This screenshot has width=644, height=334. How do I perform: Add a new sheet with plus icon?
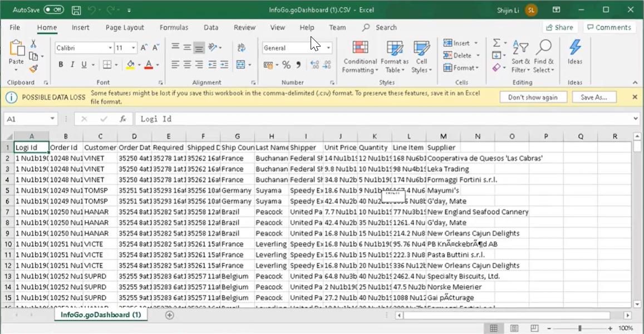170,315
